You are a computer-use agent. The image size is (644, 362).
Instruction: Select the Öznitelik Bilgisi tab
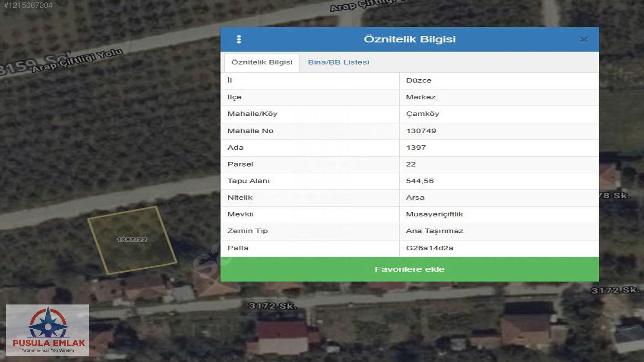(262, 62)
